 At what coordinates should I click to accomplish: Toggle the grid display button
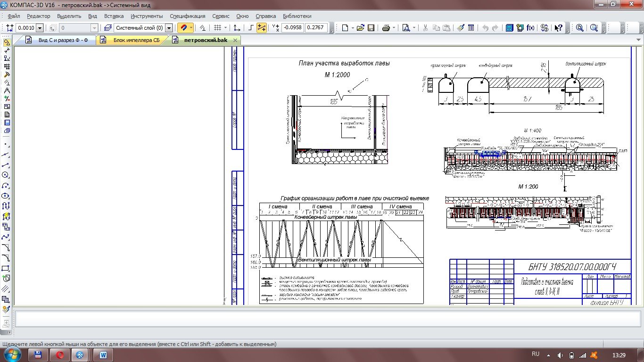(x=217, y=28)
